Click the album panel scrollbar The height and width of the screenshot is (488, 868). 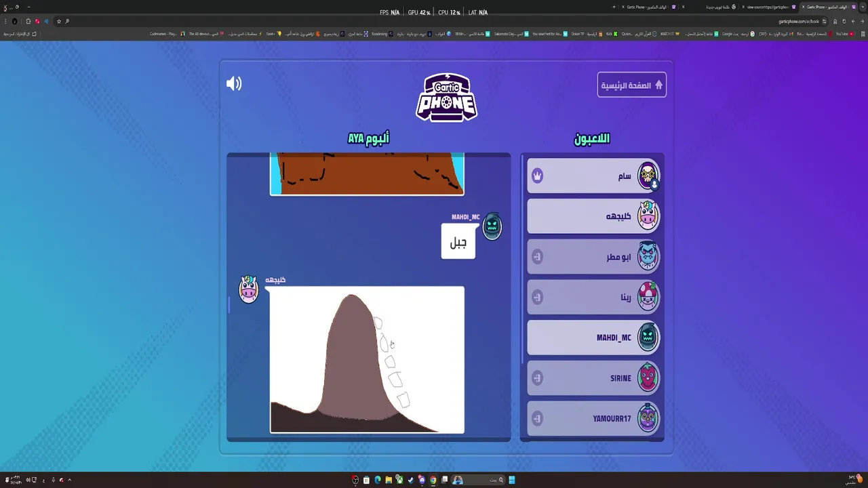pyautogui.click(x=229, y=306)
